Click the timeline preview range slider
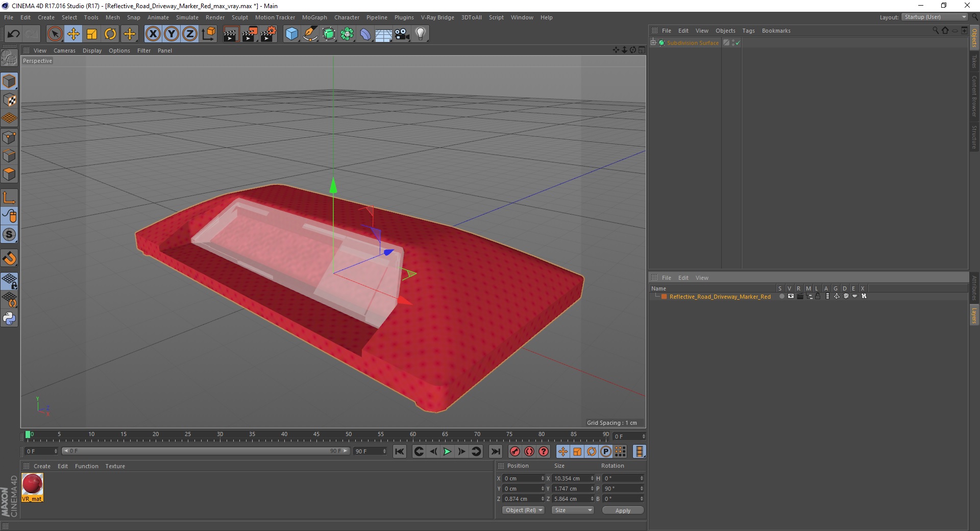The image size is (980, 531). (205, 451)
